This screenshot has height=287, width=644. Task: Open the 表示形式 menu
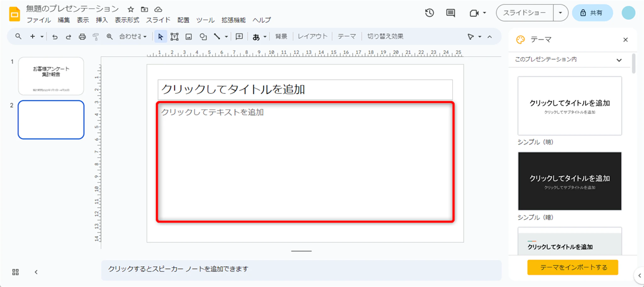pos(127,20)
